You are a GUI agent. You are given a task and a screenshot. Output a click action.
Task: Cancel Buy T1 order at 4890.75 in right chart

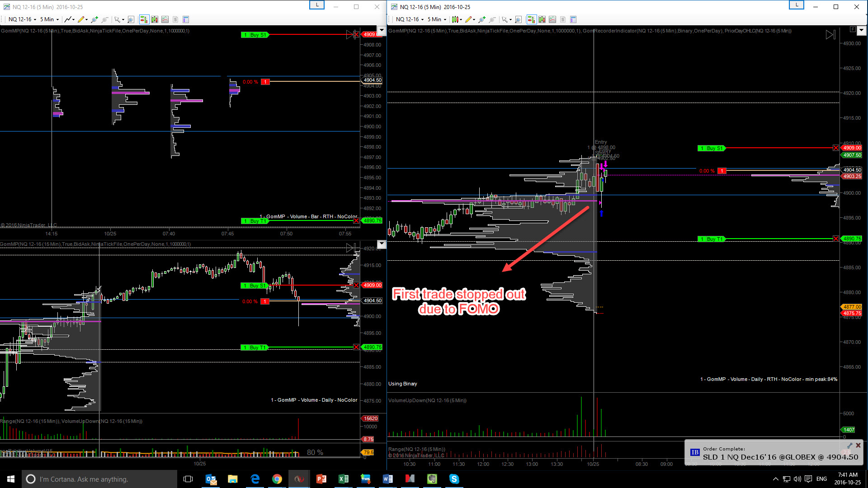coord(836,239)
